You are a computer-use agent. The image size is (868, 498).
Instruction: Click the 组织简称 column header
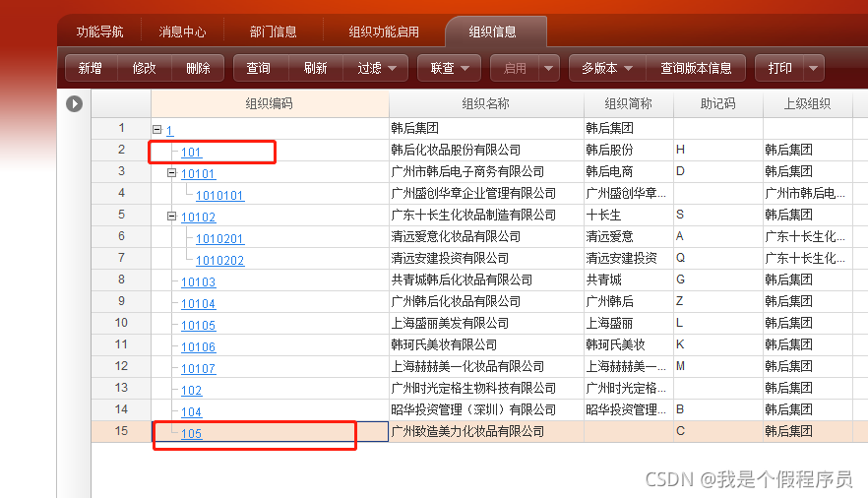click(x=628, y=103)
